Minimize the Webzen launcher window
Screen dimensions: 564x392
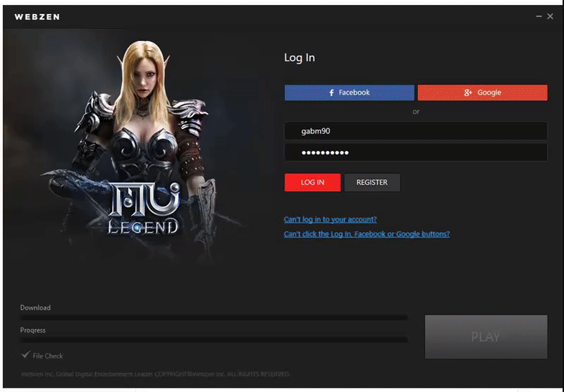pos(539,16)
